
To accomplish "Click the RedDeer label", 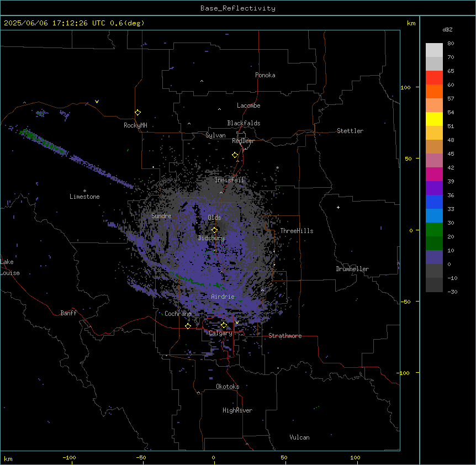I will pos(243,141).
